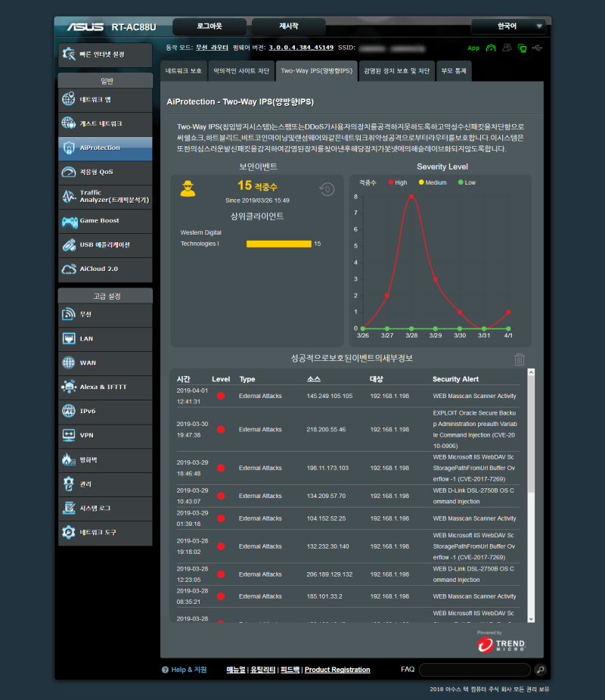Switch to 감염된 장치 보호 및 차단 tab

pos(396,71)
